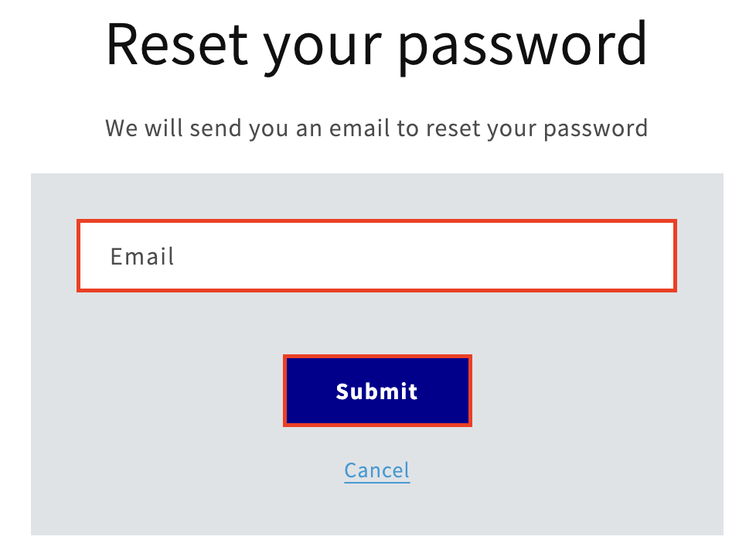756x557 pixels.
Task: Click the Email placeholder text
Action: click(142, 256)
